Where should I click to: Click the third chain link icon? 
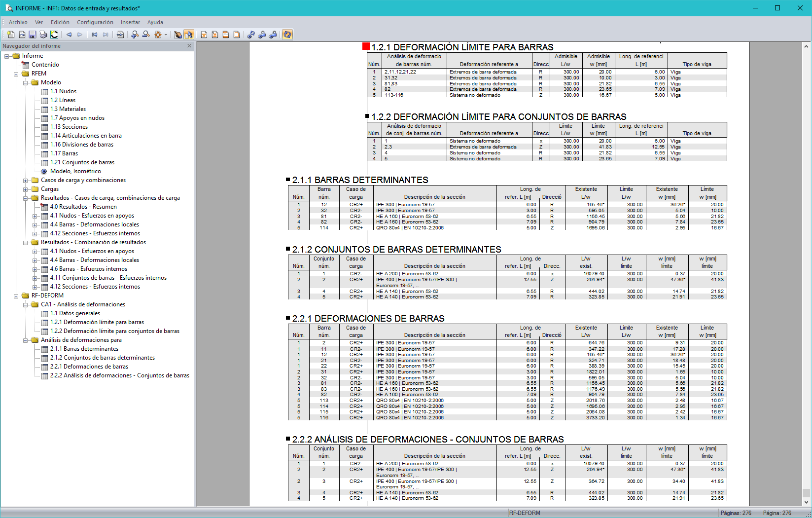coord(273,35)
